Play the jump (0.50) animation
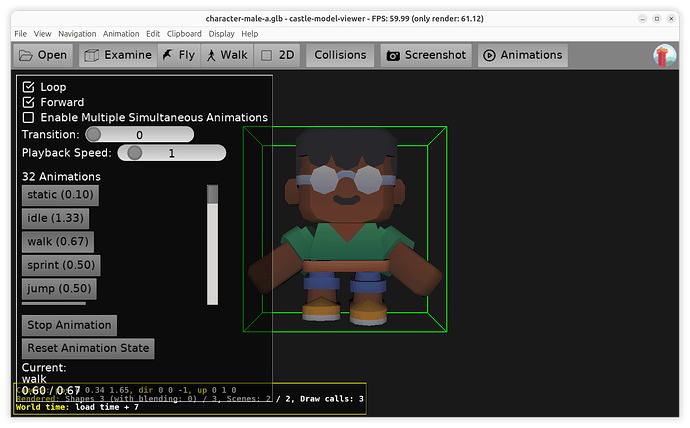Viewport: 690px width, 428px height. (x=59, y=289)
